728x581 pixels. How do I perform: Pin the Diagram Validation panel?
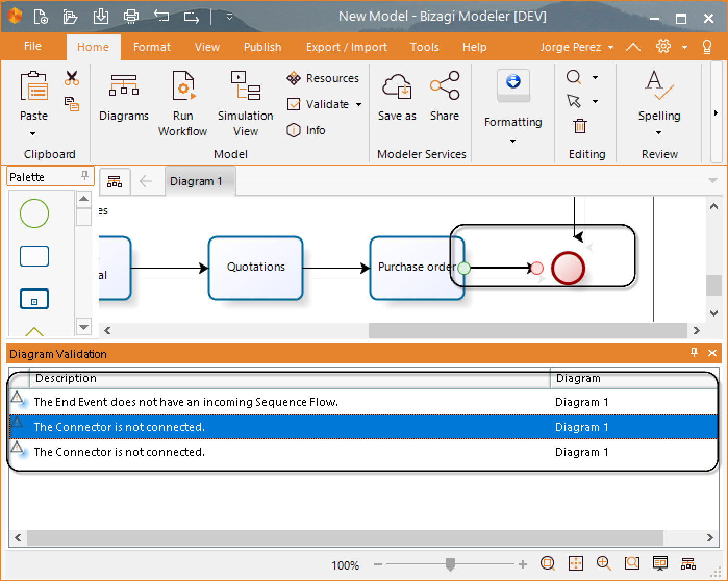pyautogui.click(x=694, y=353)
